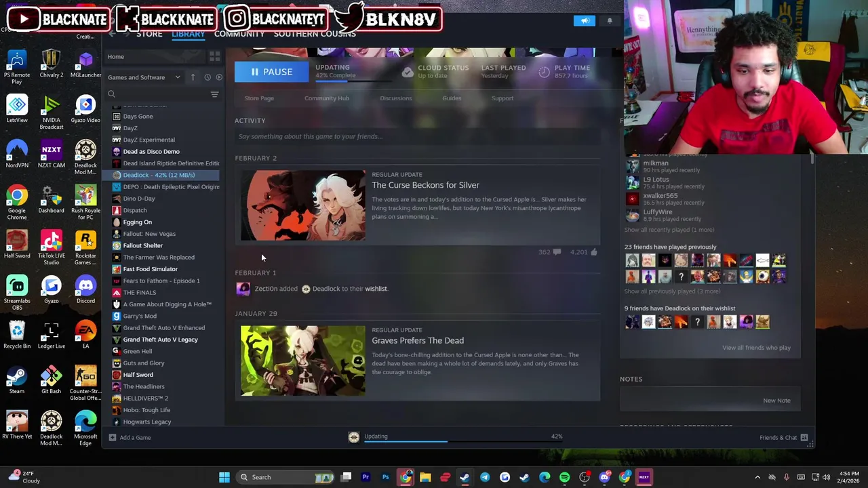868x488 pixels.
Task: Open Photoshop from the taskbar
Action: (385, 477)
